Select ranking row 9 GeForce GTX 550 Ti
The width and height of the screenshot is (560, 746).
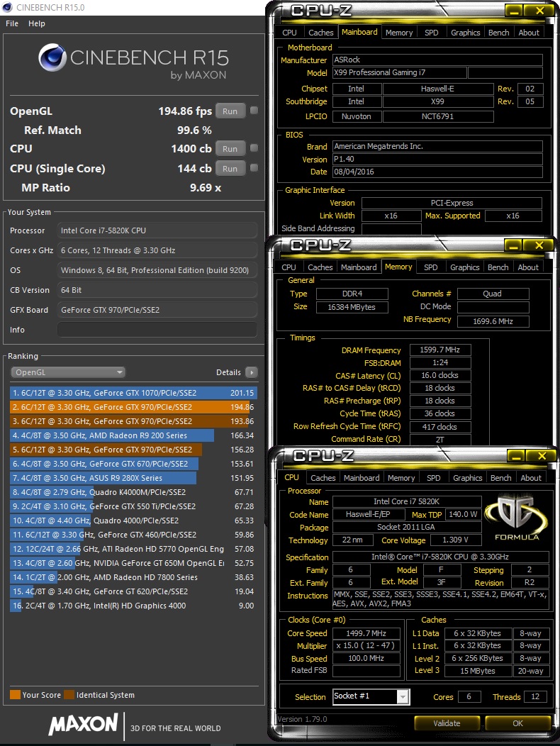pyautogui.click(x=134, y=507)
